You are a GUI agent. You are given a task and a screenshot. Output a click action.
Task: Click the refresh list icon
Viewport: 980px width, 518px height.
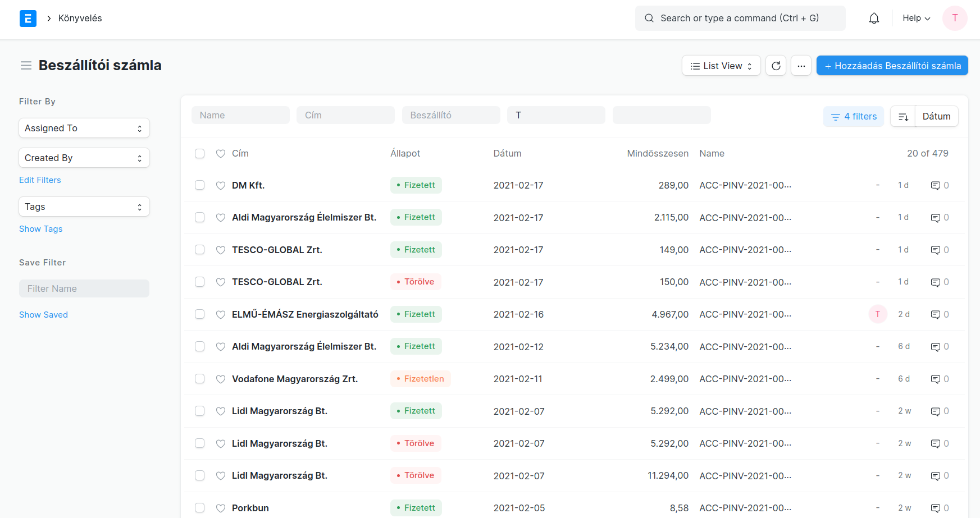tap(776, 66)
